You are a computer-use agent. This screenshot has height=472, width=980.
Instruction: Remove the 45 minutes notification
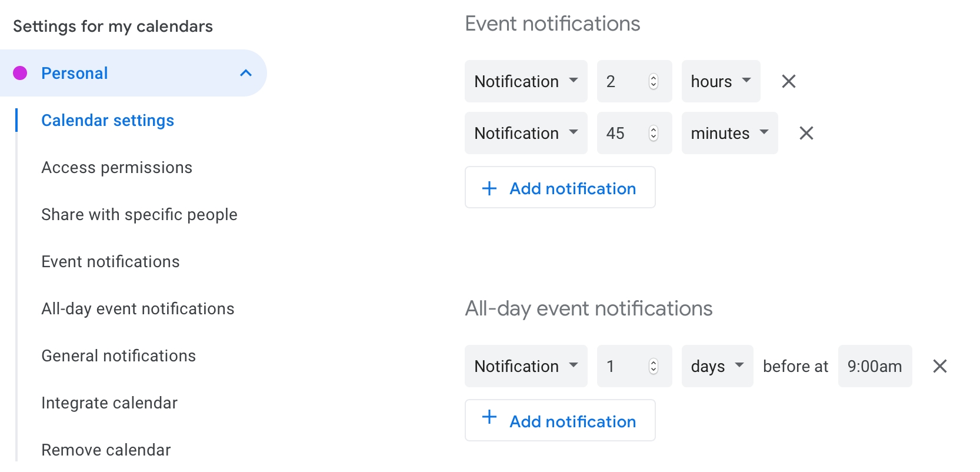click(x=806, y=133)
